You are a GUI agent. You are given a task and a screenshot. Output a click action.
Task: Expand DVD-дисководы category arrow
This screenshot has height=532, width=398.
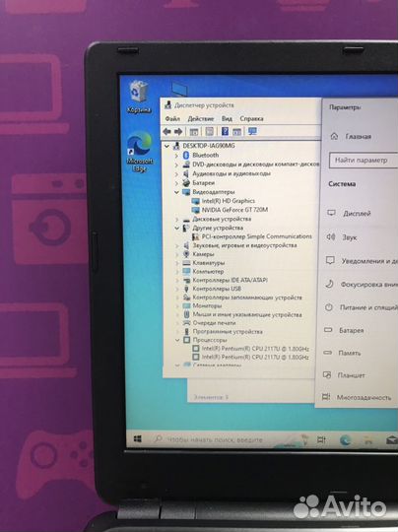[x=176, y=165]
